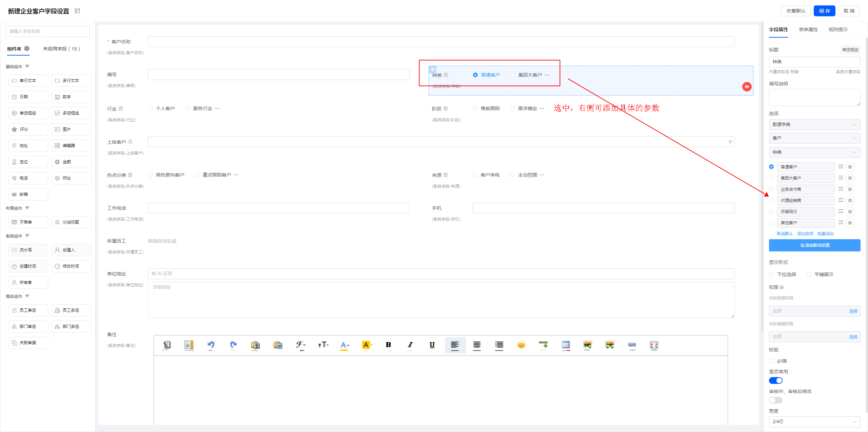Click drag handle of 集团大客户 option
Viewport: 868px width, 432px height.
(x=841, y=178)
